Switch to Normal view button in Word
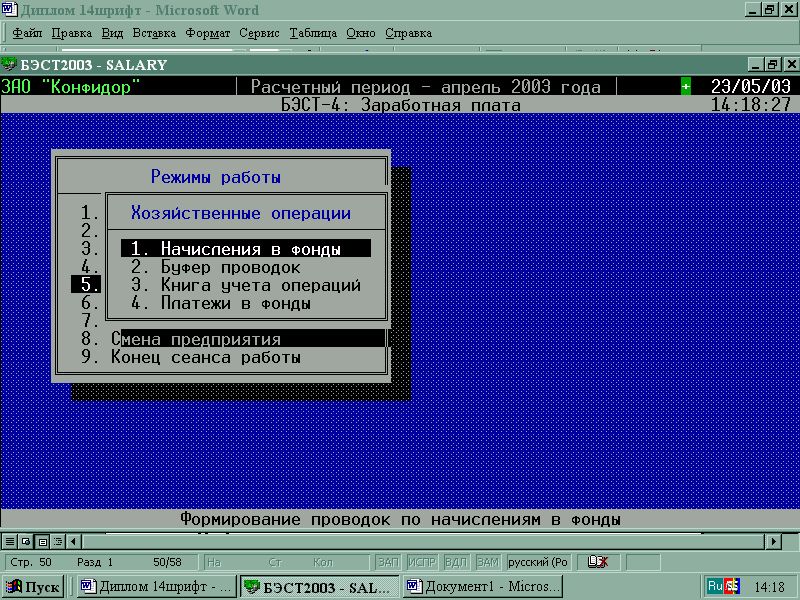This screenshot has height=600, width=800. click(x=10, y=541)
